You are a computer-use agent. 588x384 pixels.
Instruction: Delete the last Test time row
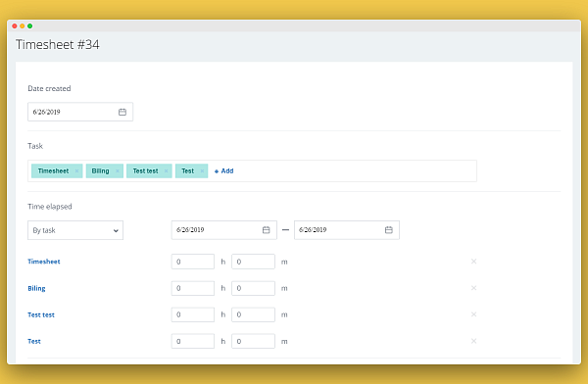(x=473, y=341)
